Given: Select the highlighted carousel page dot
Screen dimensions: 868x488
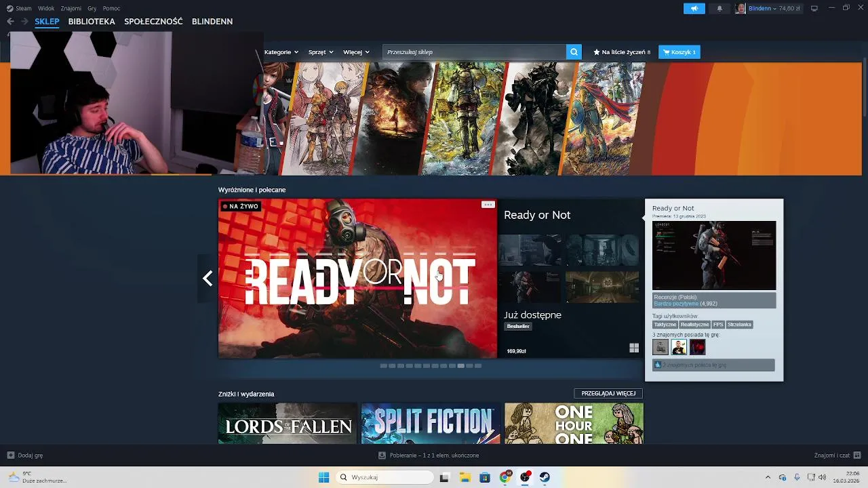Looking at the screenshot, I should [x=460, y=366].
